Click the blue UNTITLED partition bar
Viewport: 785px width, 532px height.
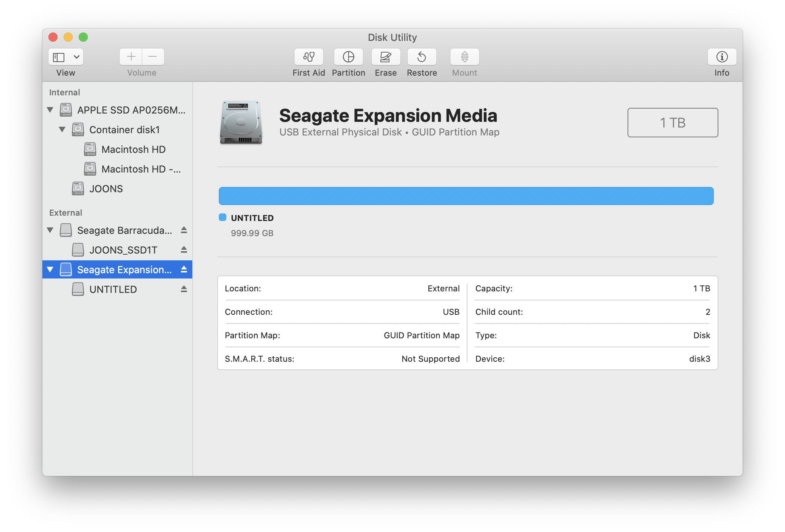(x=466, y=196)
